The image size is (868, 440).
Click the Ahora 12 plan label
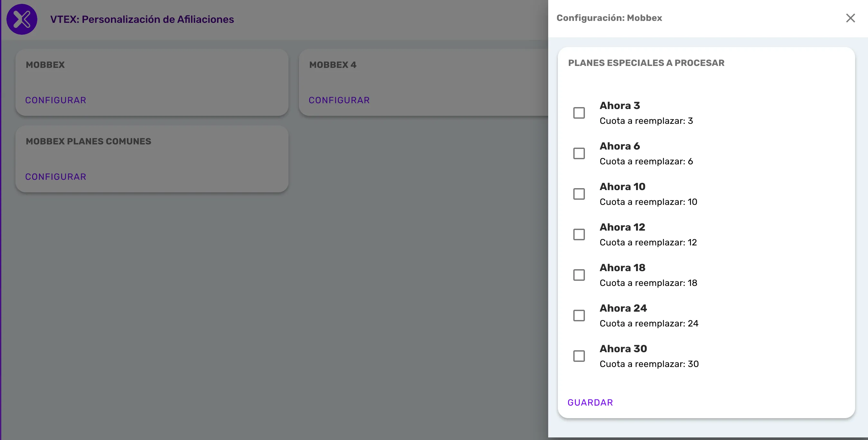622,227
